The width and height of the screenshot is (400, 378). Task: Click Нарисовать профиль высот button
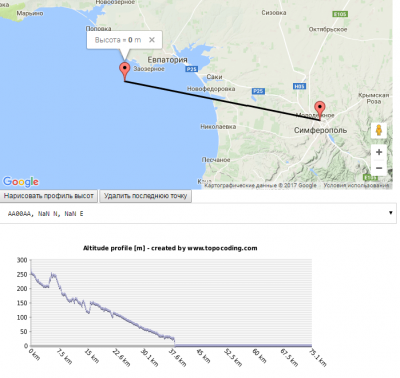(49, 196)
